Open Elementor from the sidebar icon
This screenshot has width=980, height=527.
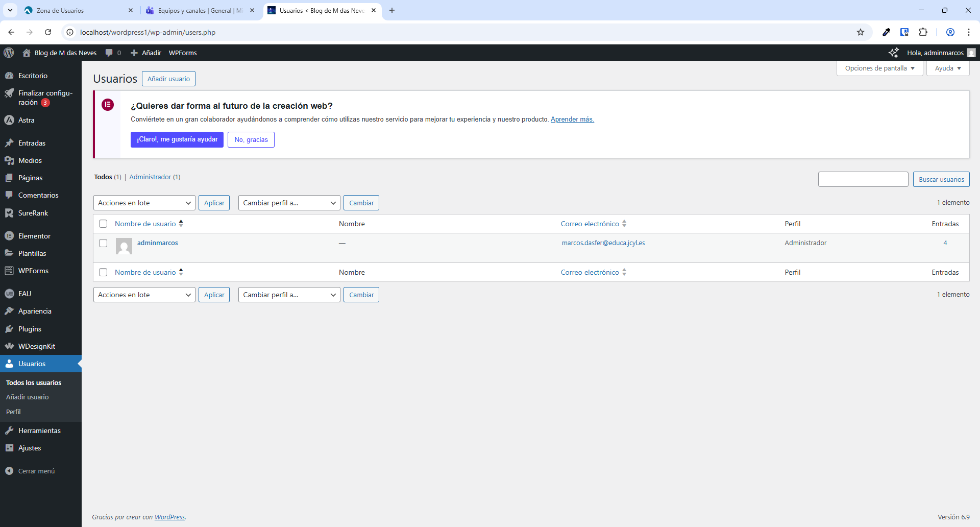10,235
